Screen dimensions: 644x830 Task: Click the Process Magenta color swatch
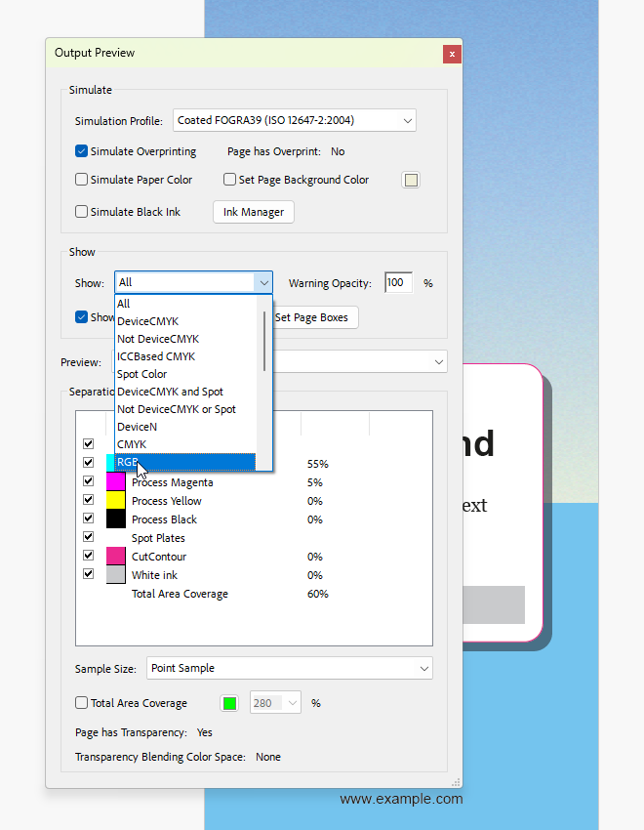coord(116,481)
